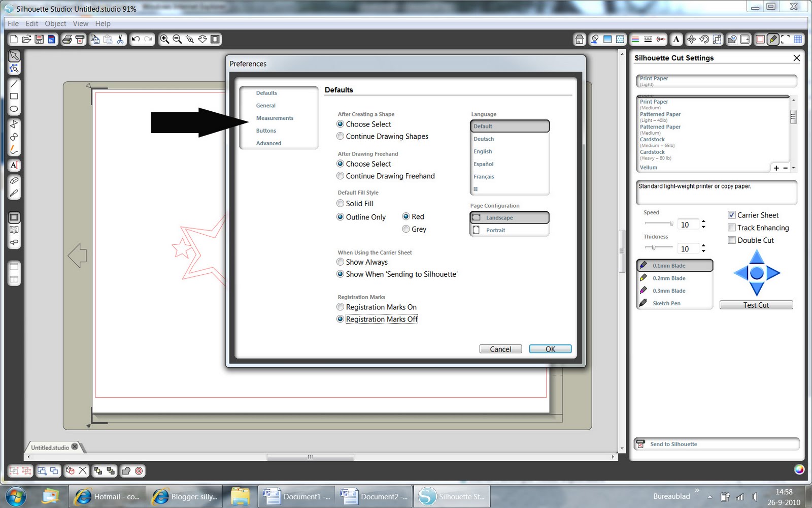This screenshot has width=812, height=508.
Task: Adjust the Speed slider
Action: [659, 223]
